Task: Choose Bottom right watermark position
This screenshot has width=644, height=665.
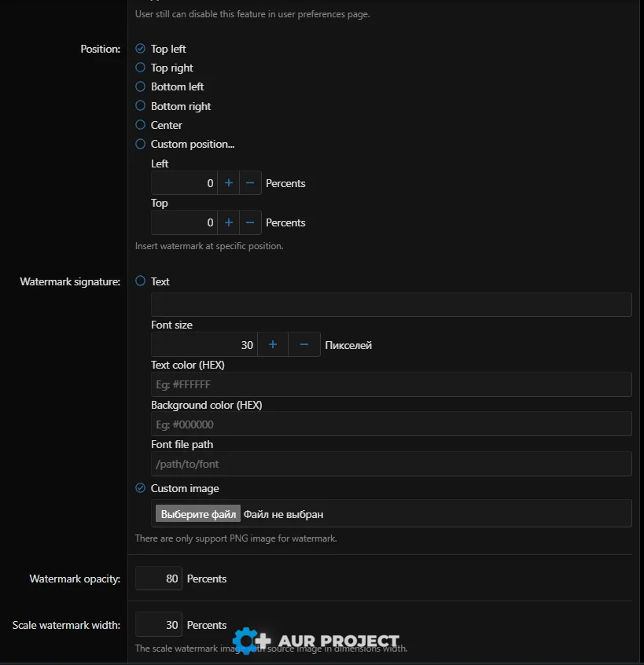Action: coord(141,106)
